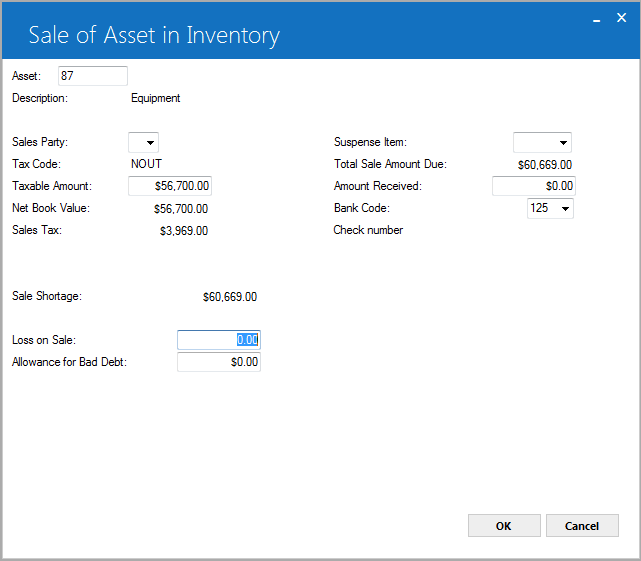Click the NOUT tax code value

tap(146, 164)
